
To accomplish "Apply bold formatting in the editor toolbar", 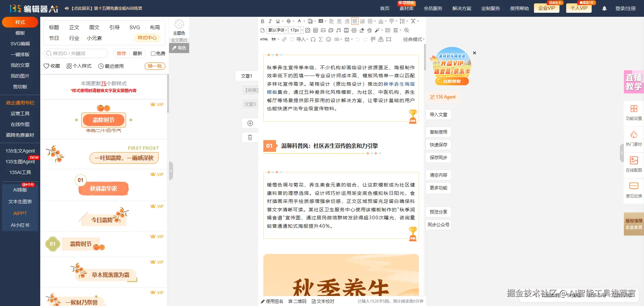I will [x=263, y=21].
